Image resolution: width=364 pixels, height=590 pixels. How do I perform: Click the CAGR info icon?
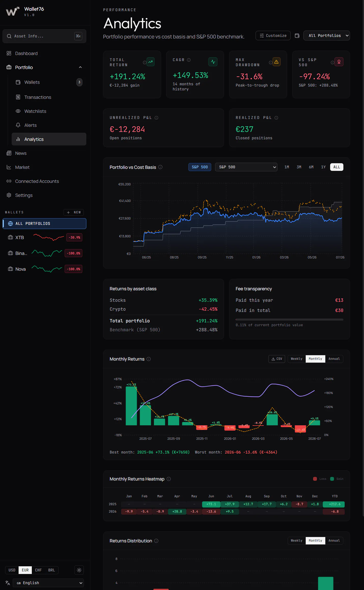point(189,60)
